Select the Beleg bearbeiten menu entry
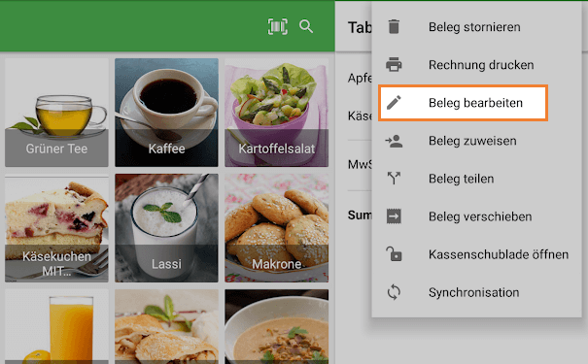 tap(464, 103)
